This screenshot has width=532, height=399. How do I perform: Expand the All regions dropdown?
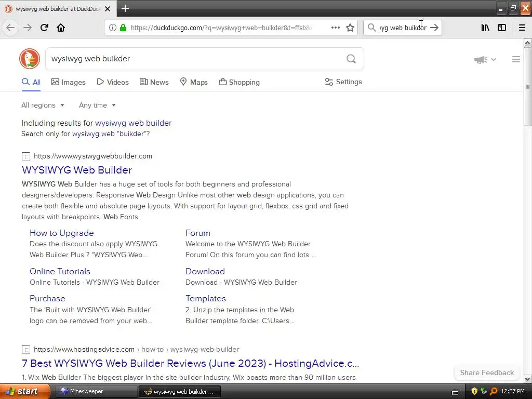(x=43, y=105)
